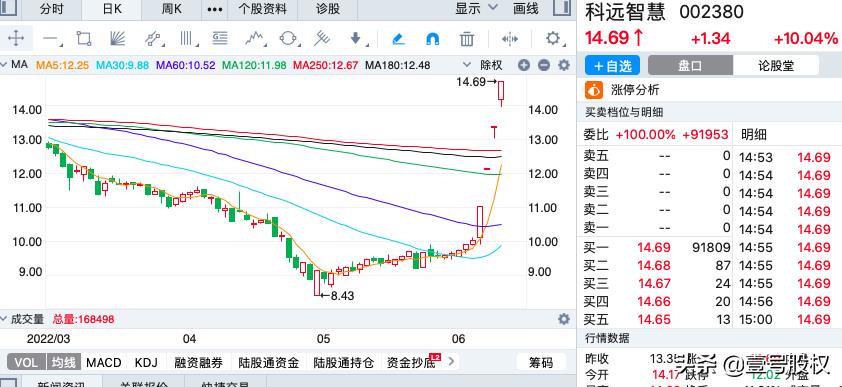Select the crosshair move tool
842x387 pixels.
click(x=16, y=39)
